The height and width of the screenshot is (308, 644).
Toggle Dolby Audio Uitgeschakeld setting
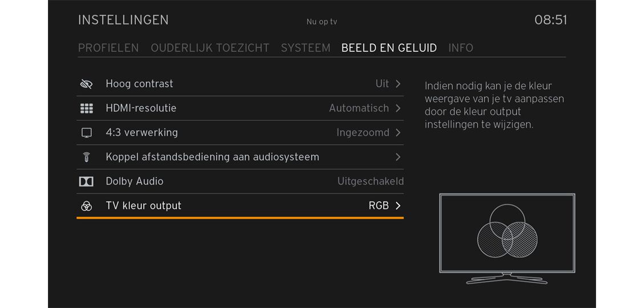click(370, 181)
